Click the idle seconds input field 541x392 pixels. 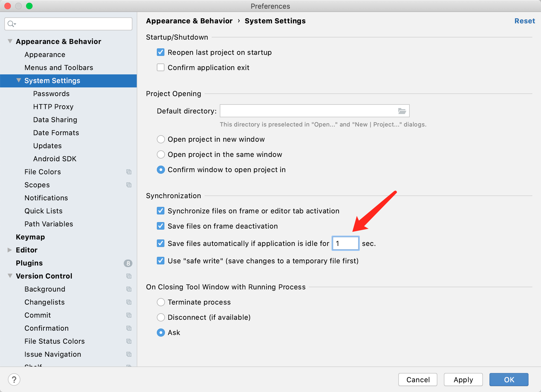345,244
